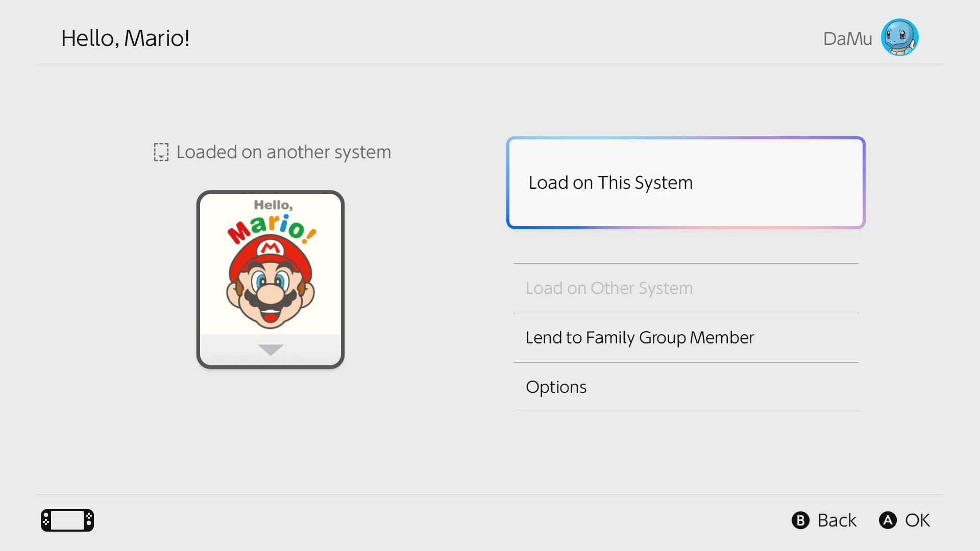Choose Load on Other System option
The image size is (980, 551).
685,288
